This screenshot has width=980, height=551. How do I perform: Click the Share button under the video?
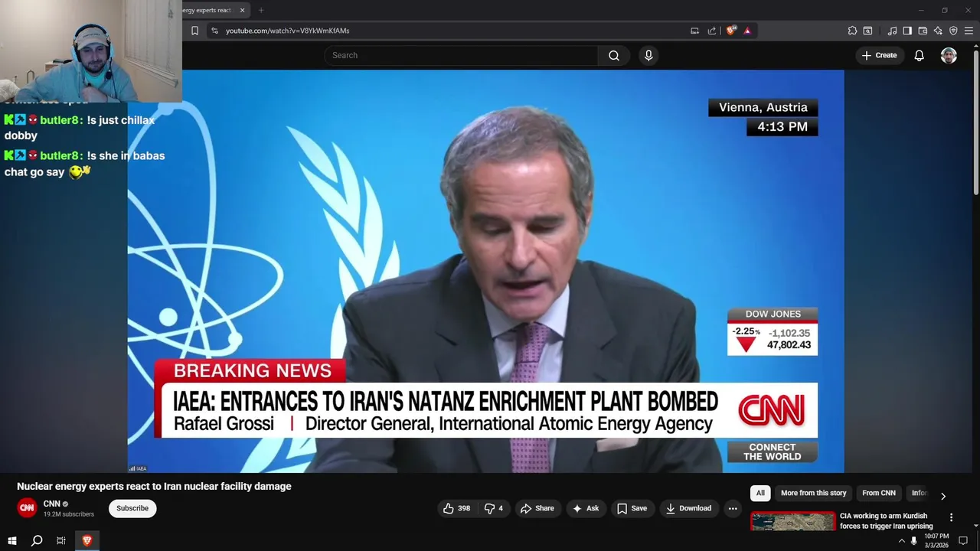click(x=537, y=508)
